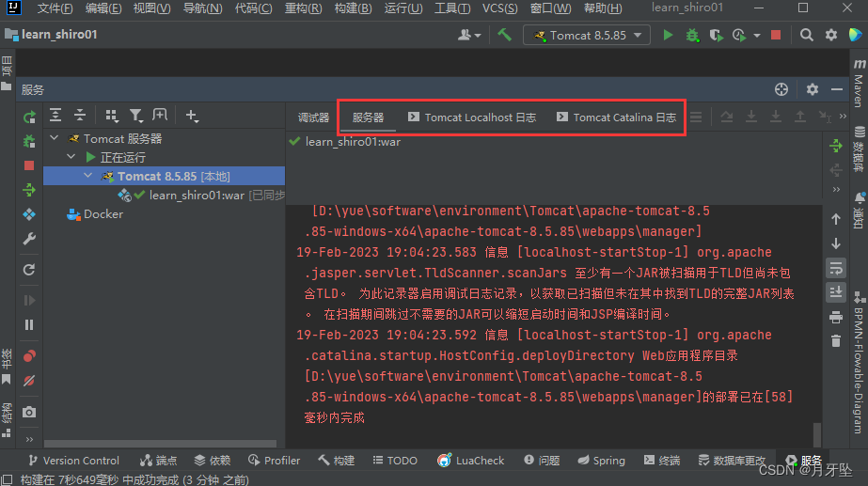Rerun the server with the green rerun icon
This screenshot has width=868, height=486.
click(x=29, y=117)
